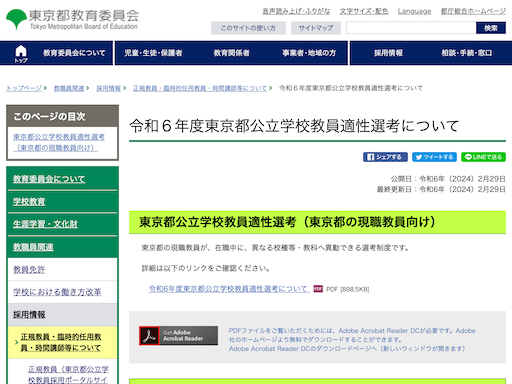
Task: Tweet this page via Twitter button
Action: (x=434, y=157)
